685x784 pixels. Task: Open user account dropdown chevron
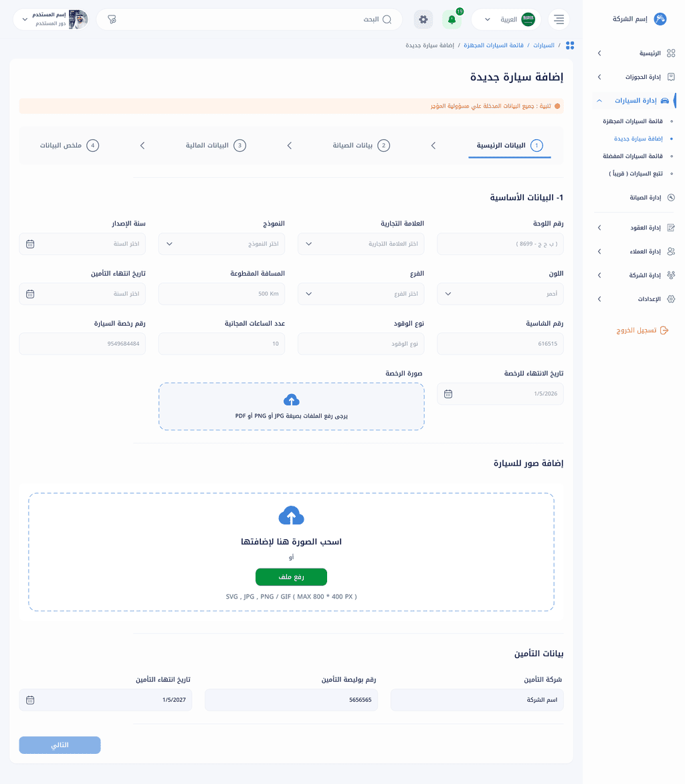point(25,19)
